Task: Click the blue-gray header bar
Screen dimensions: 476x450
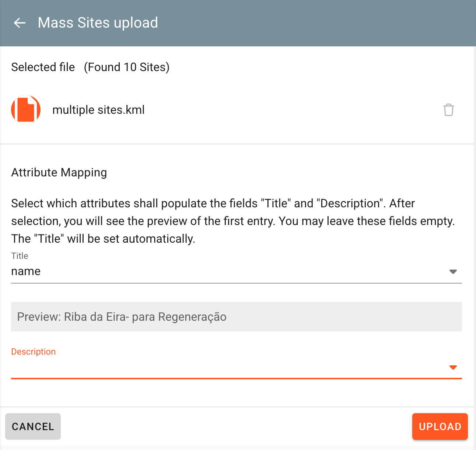Action: point(238,23)
